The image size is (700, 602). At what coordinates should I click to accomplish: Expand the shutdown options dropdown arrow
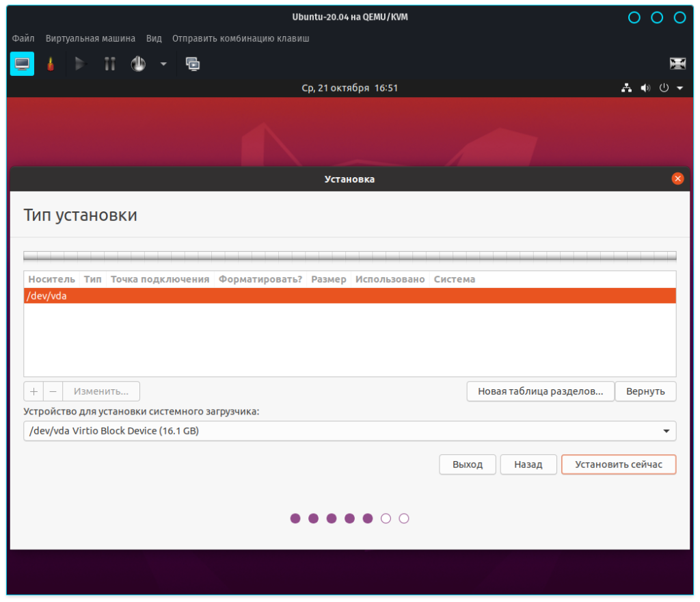[163, 64]
